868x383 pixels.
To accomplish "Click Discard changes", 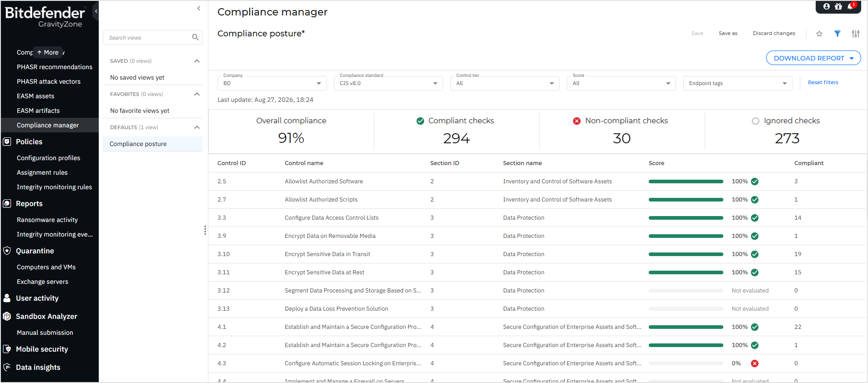I will click(x=774, y=33).
